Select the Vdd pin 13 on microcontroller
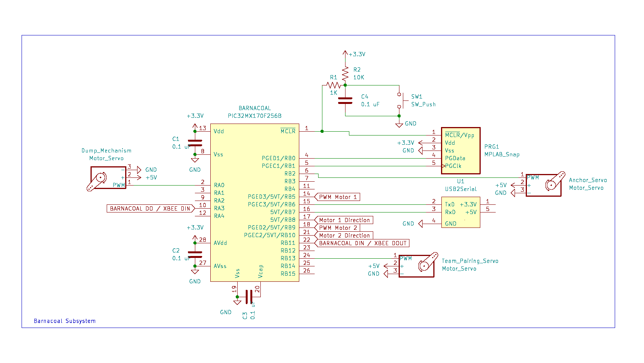The image size is (644, 363). pyautogui.click(x=218, y=131)
